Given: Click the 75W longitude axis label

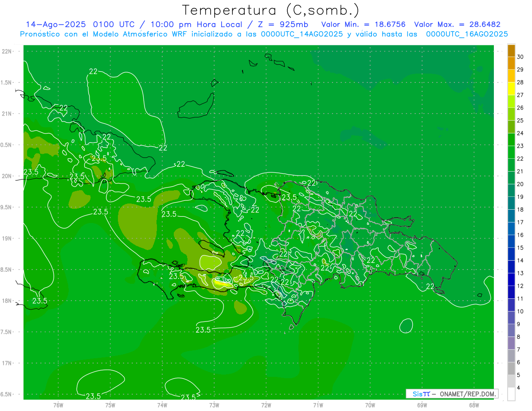Looking at the screenshot, I should click(x=110, y=405).
